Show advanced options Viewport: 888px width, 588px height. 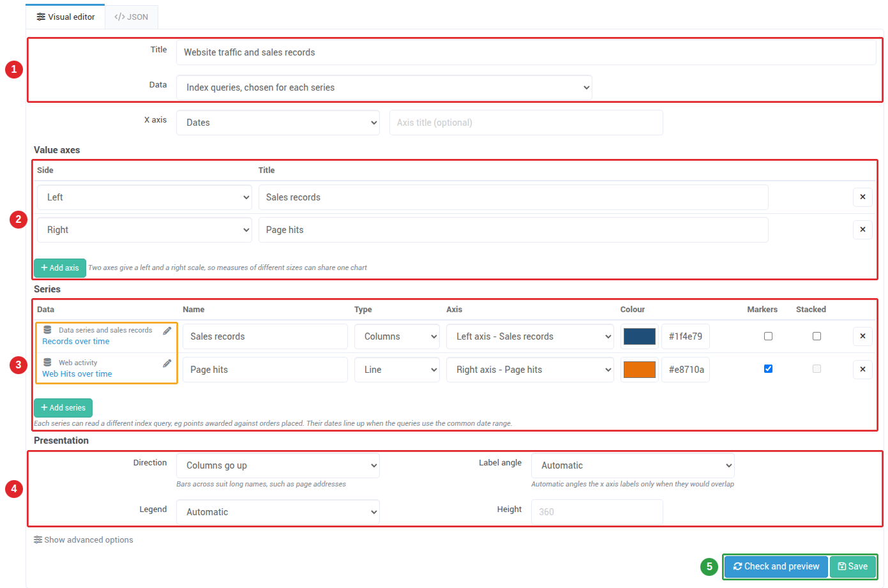pos(84,540)
